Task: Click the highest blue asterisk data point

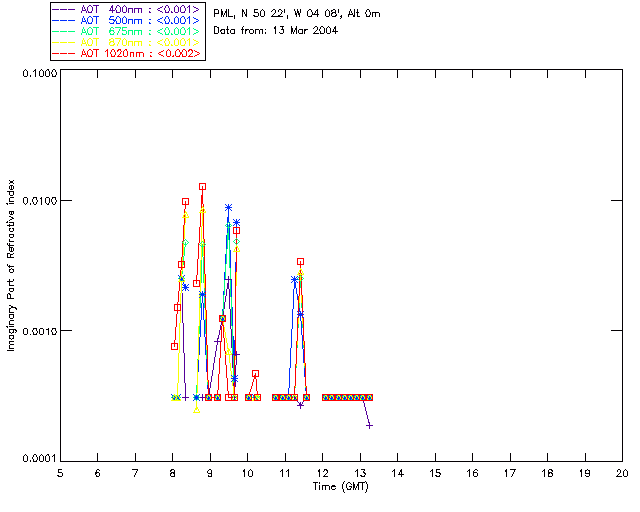Action: 229,207
